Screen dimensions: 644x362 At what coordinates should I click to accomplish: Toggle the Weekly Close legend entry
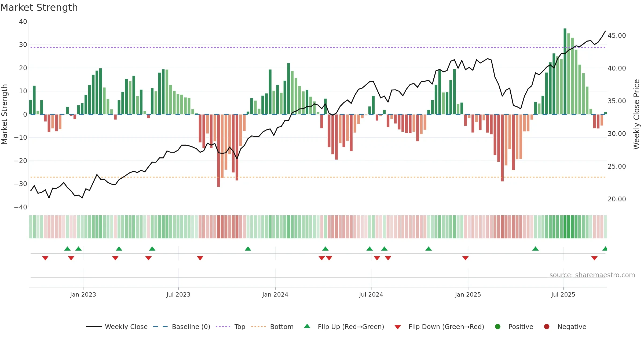pyautogui.click(x=126, y=327)
